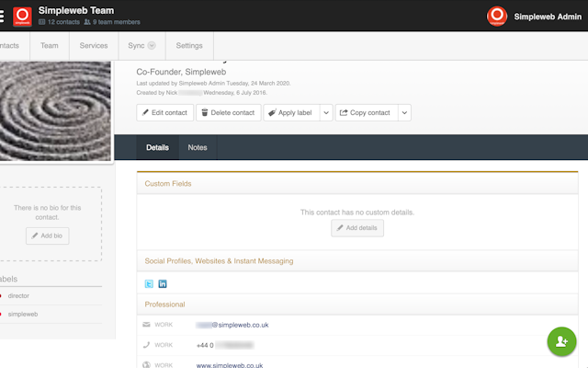
Task: Click the work phone icon
Action: click(x=147, y=345)
